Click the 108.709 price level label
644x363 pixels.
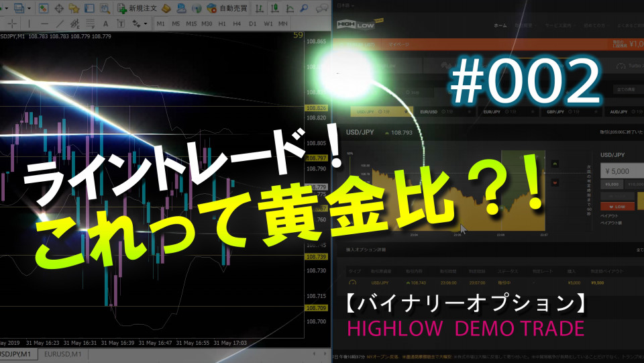click(x=316, y=307)
